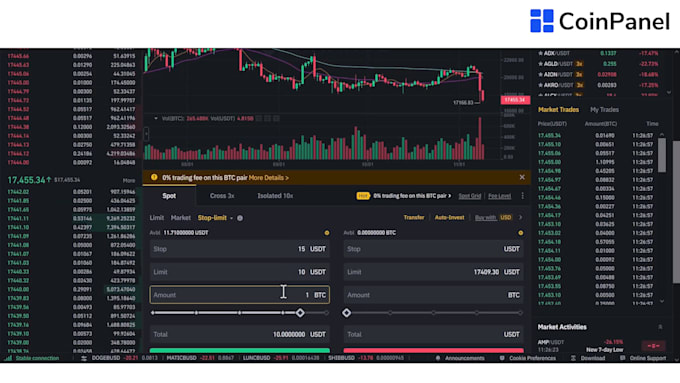Click the green Buy button

[x=239, y=350]
